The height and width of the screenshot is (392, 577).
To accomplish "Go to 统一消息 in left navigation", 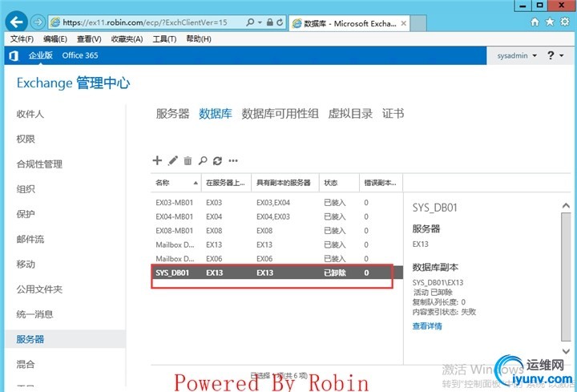I will (x=35, y=314).
